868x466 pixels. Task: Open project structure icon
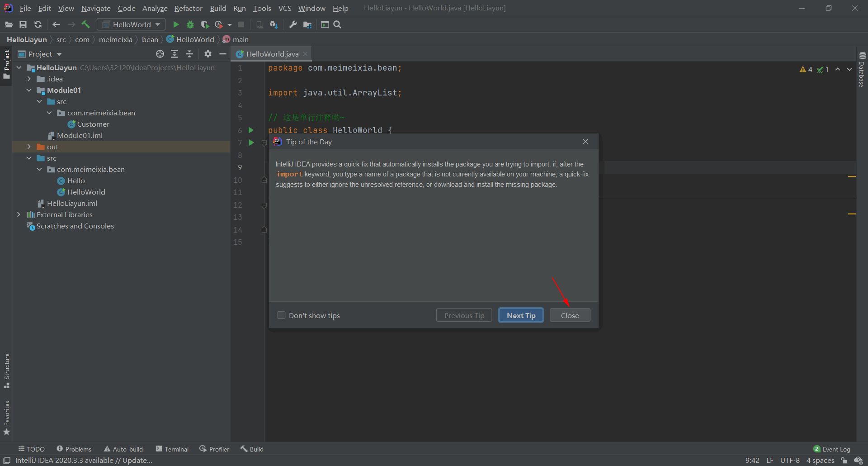(307, 24)
